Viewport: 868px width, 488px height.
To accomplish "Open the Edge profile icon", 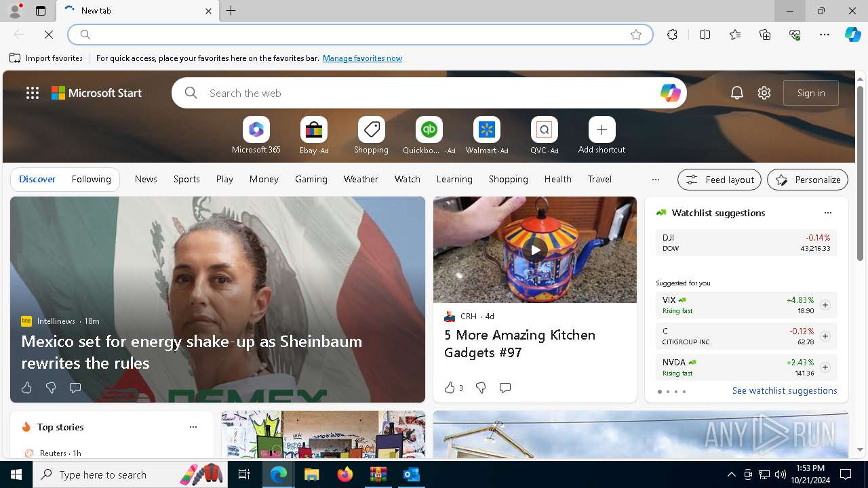I will pos(15,11).
